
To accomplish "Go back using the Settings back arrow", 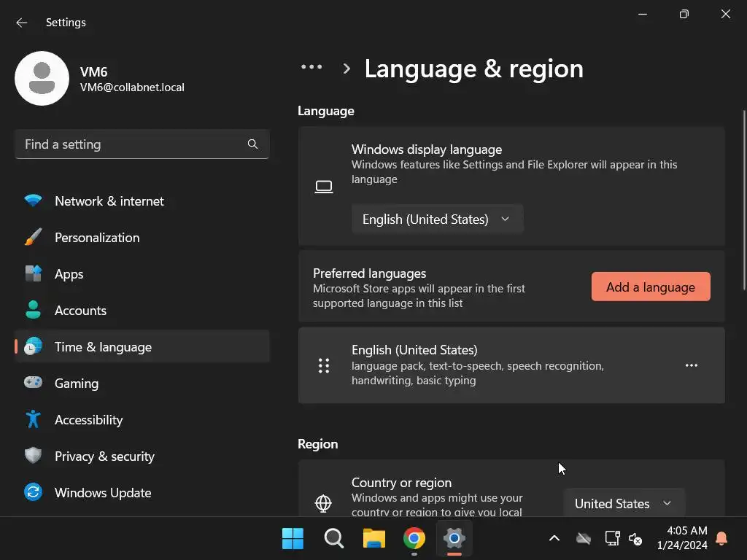I will [x=21, y=23].
